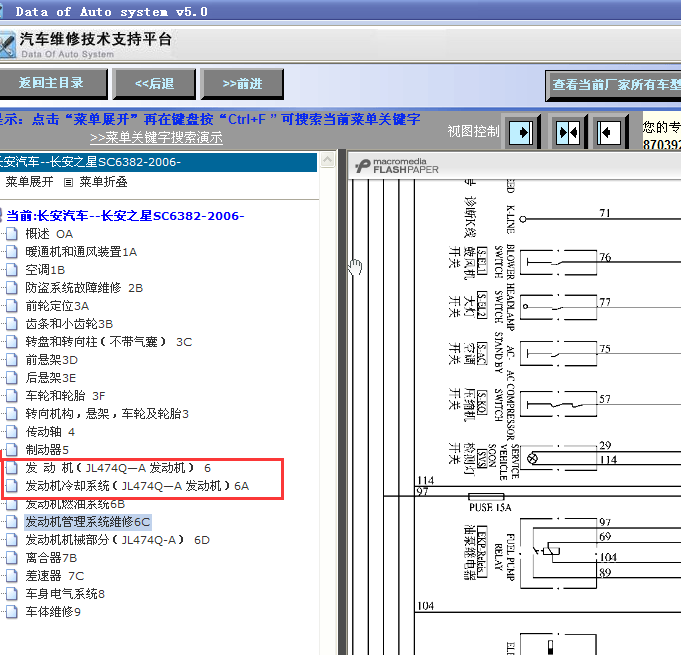
Task: Click the document icon beside 离合器7B
Action: [12, 558]
